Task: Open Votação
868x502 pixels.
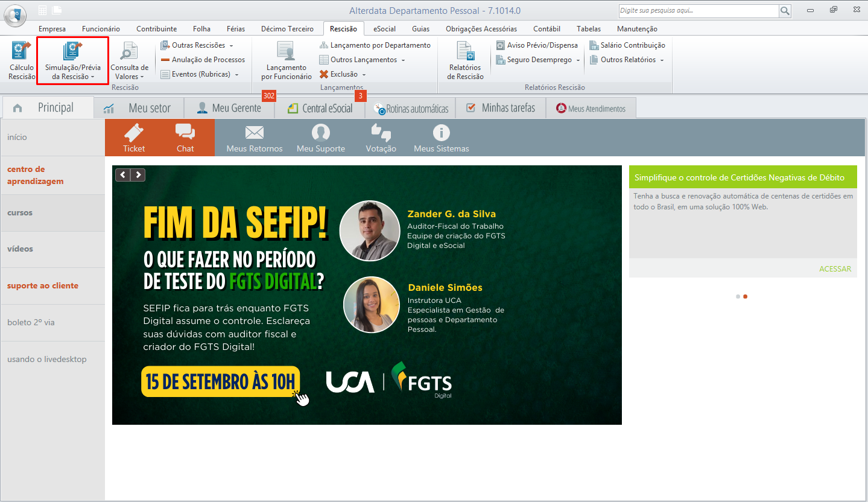Action: (x=381, y=138)
